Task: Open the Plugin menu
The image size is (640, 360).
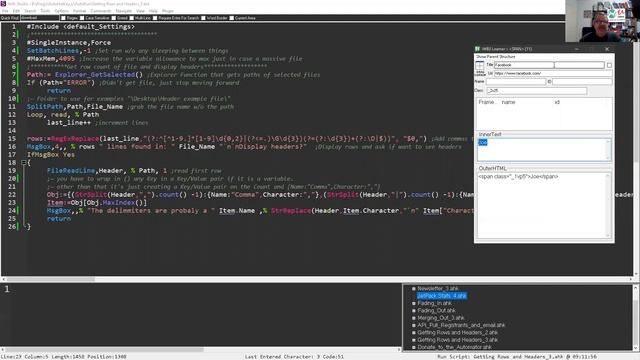Action: (x=168, y=11)
